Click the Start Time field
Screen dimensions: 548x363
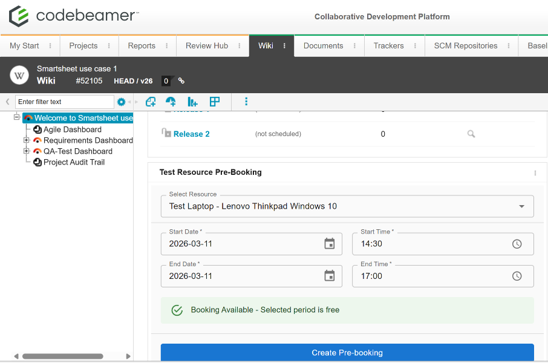coord(443,244)
